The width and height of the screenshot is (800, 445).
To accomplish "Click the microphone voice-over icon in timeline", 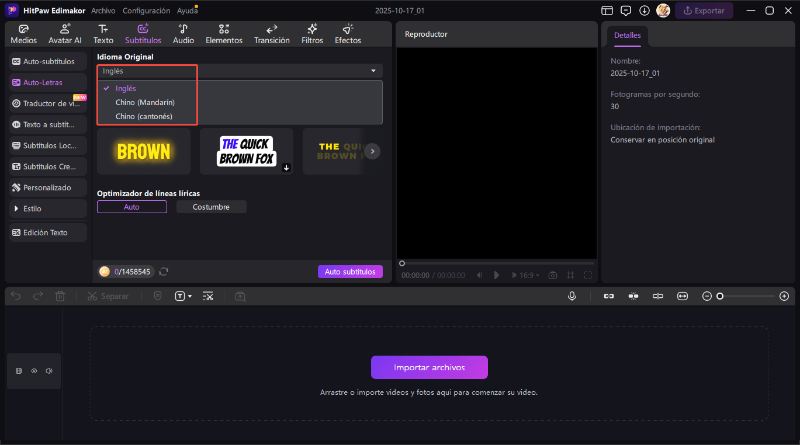I will pyautogui.click(x=572, y=296).
